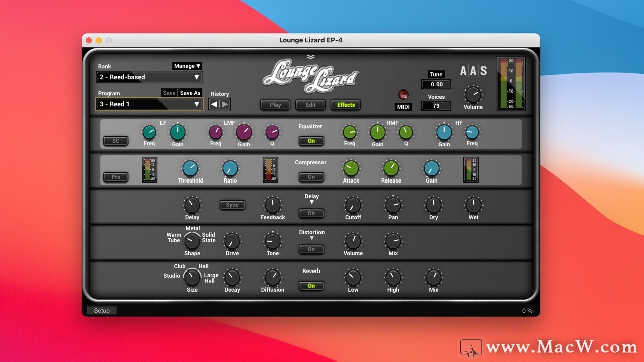Enable the Compressor On switch

311,177
